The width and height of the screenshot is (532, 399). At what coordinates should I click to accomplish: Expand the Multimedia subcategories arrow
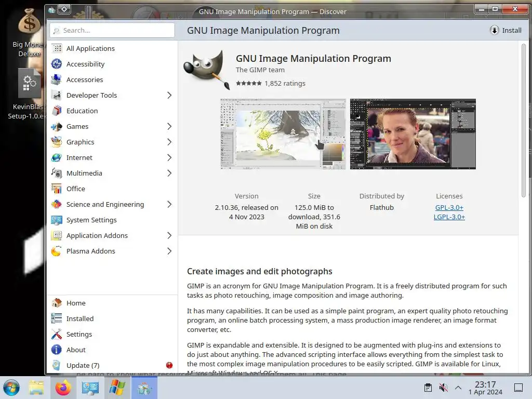[x=169, y=174]
